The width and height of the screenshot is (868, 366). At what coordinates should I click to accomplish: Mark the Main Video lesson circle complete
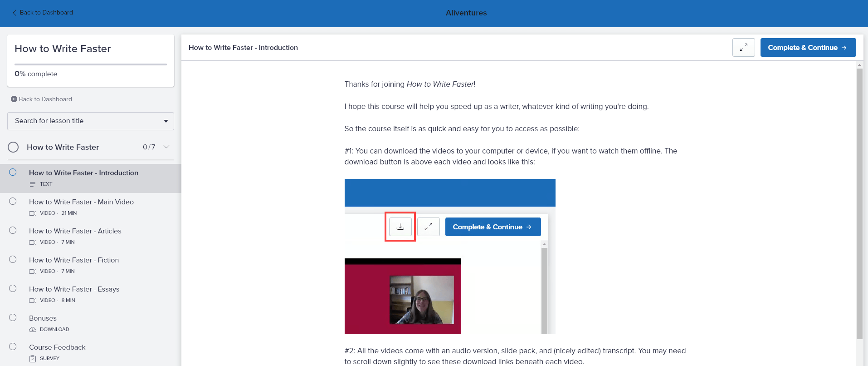click(x=13, y=201)
